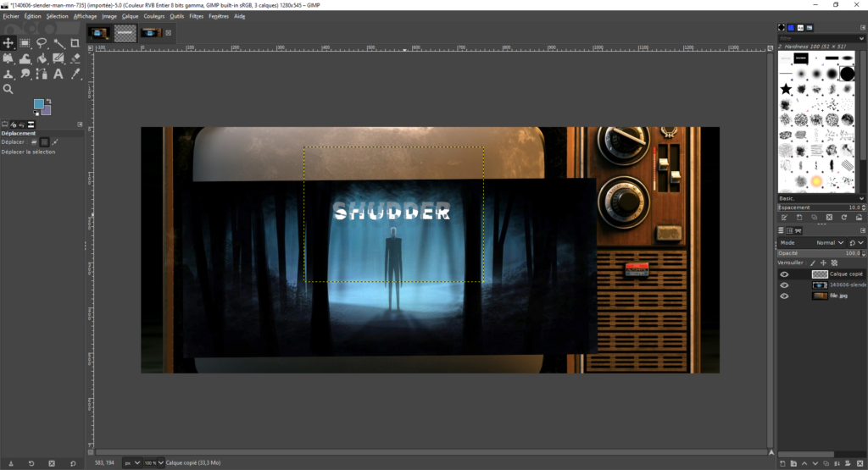Set Déplacer mode to move layer
This screenshot has width=868, height=470.
[x=34, y=142]
